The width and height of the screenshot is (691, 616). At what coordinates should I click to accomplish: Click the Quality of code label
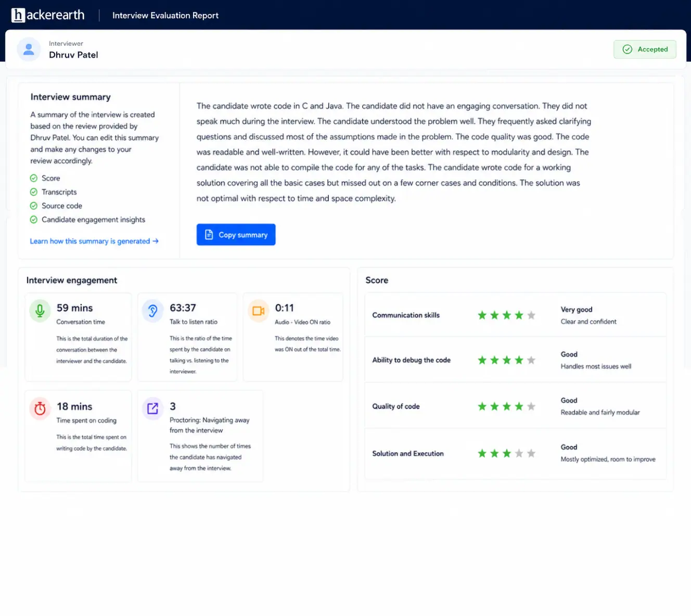coord(396,406)
